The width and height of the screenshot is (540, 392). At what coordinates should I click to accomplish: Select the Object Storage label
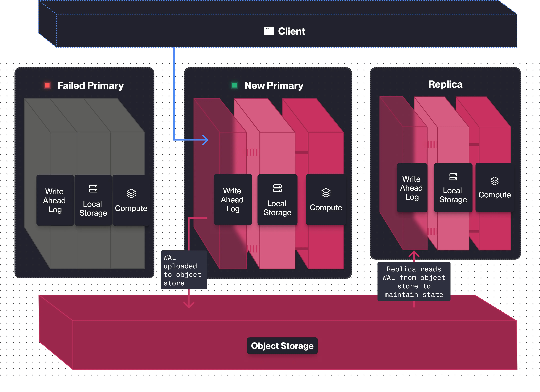(x=282, y=346)
